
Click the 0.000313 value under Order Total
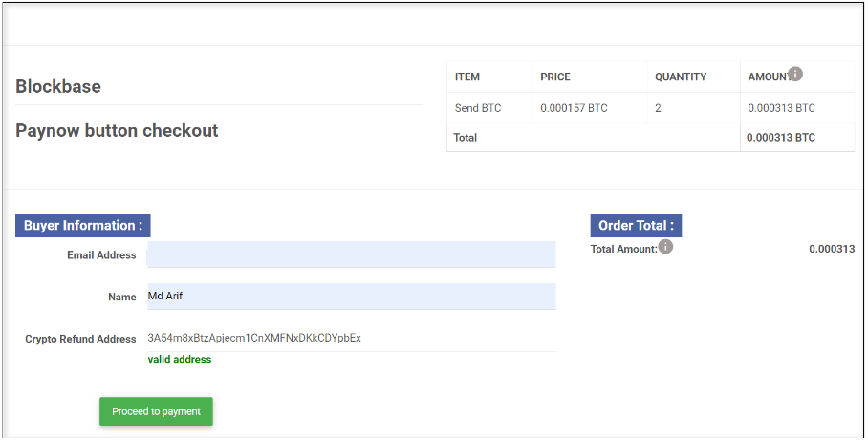[x=832, y=249]
